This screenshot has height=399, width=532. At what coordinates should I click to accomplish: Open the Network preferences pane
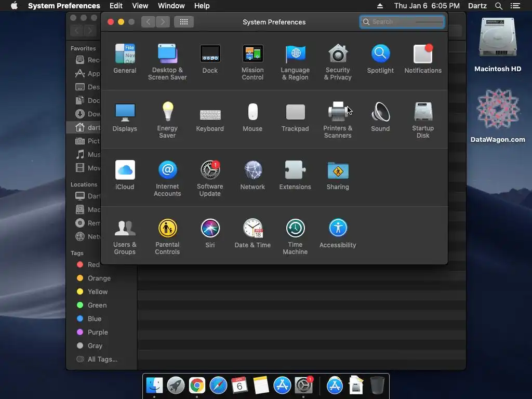[x=252, y=175]
